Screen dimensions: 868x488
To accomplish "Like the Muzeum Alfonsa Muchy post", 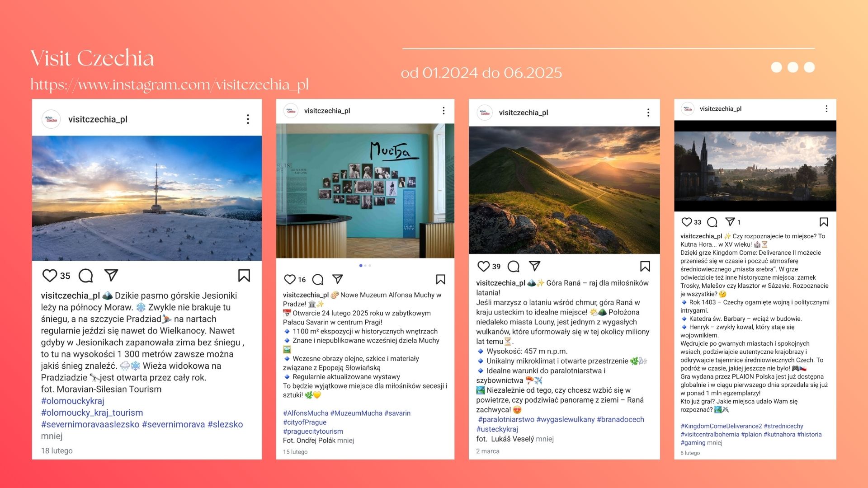I will 290,280.
